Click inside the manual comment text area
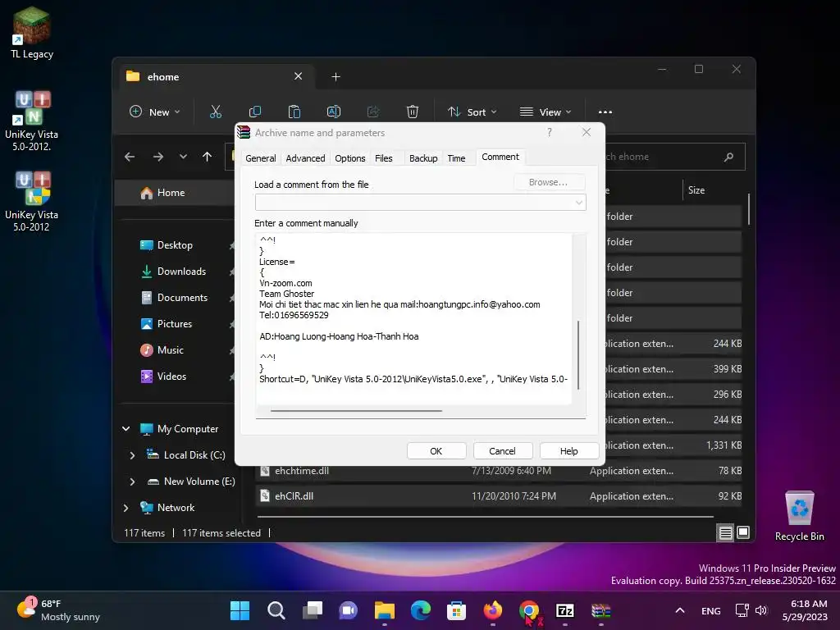This screenshot has width=840, height=630. click(x=413, y=318)
